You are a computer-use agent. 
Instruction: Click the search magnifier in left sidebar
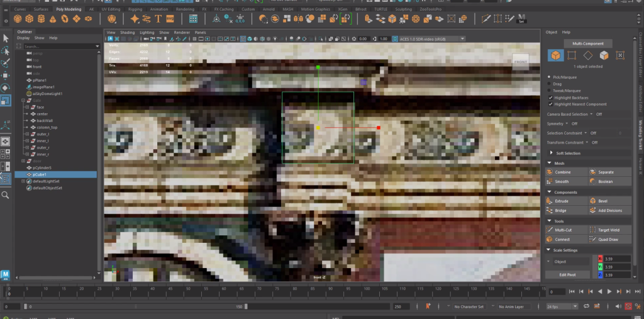[x=5, y=195]
